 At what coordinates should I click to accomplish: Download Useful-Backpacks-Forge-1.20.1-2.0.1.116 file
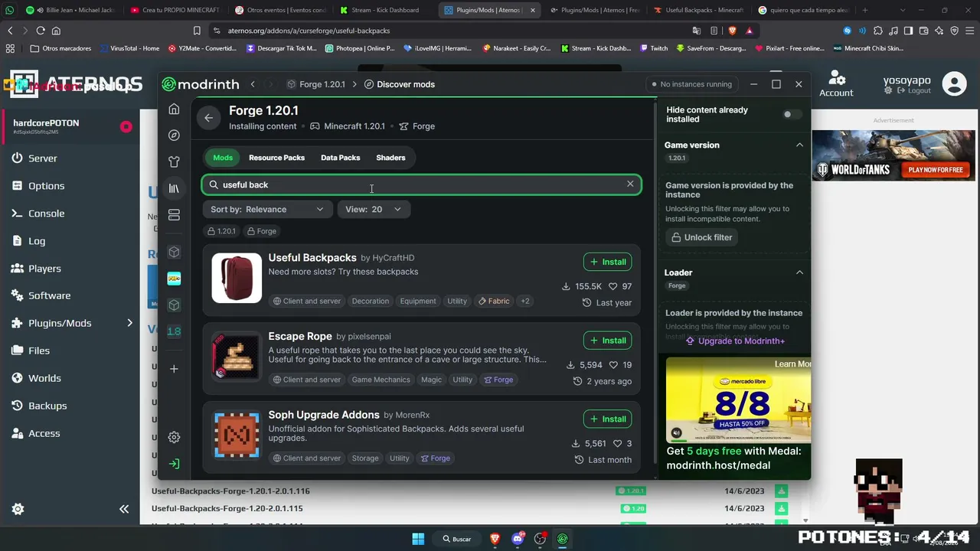[x=781, y=491]
